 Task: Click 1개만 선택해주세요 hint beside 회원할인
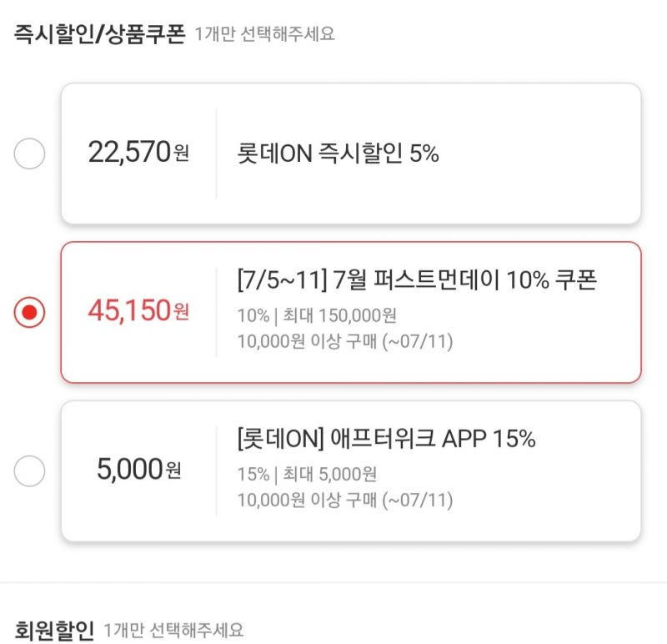tap(173, 631)
